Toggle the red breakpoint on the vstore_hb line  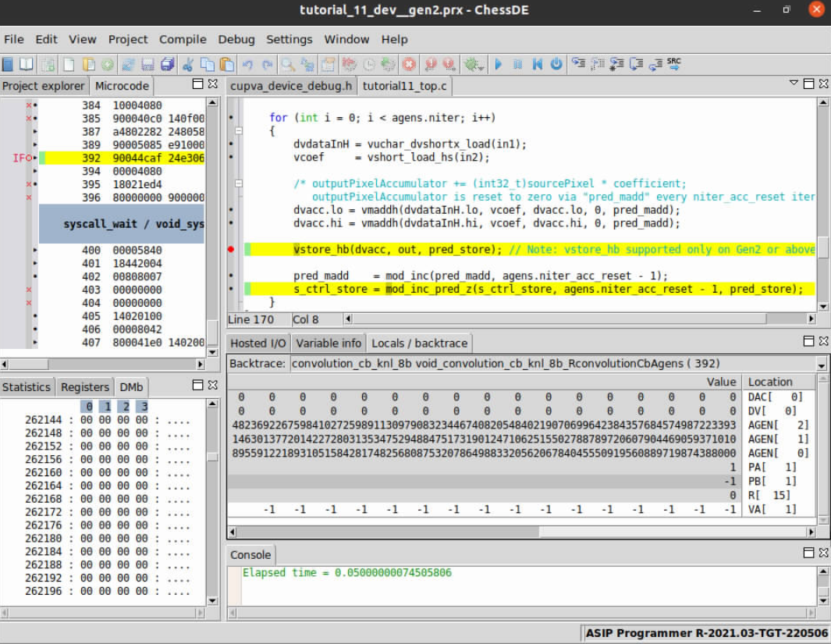(232, 250)
